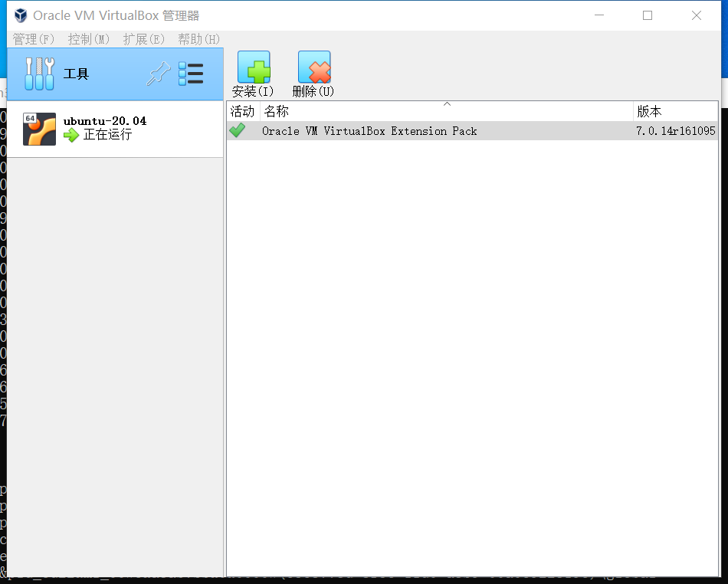This screenshot has width=728, height=584.
Task: Minimize the VirtualBox Manager window
Action: pos(599,15)
